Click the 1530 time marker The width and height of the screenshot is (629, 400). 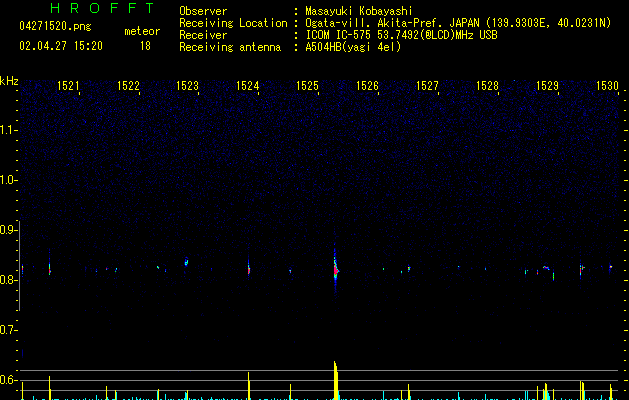point(607,86)
